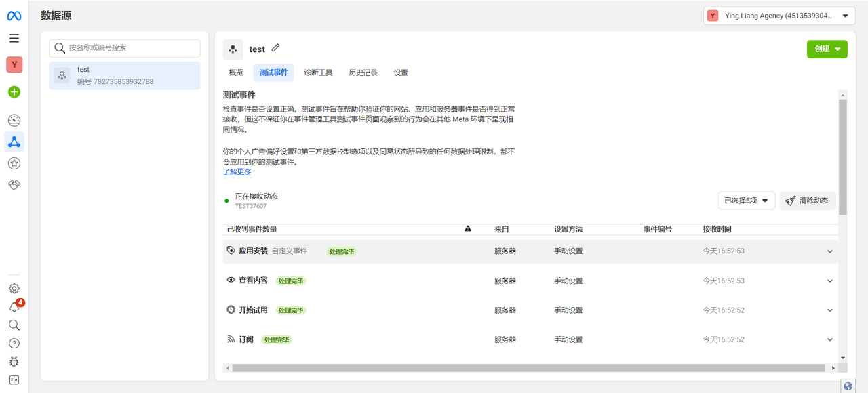Open the hamburger navigation menu

point(14,38)
